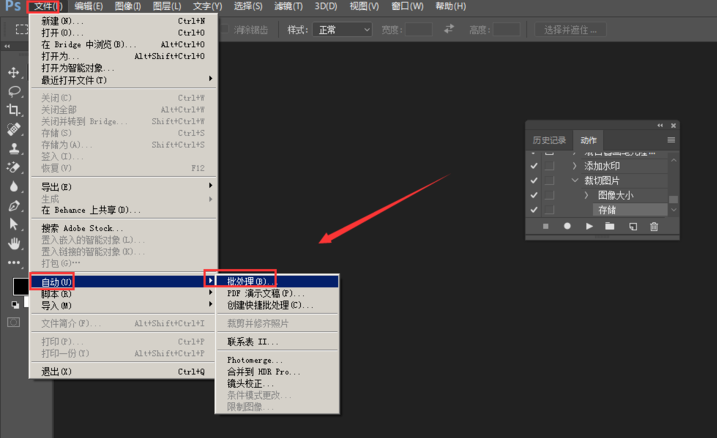Click the 高度 height input field
Viewport: 717px width, 438px height.
(506, 30)
